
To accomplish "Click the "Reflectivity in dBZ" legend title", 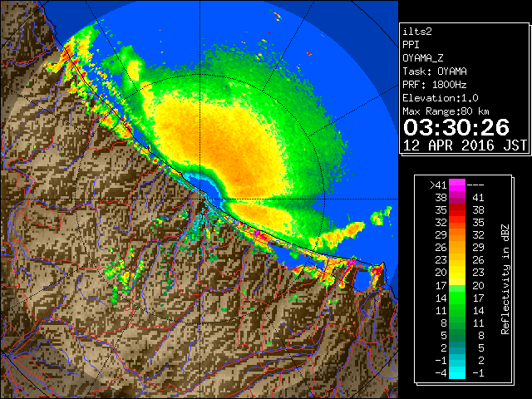I will tap(505, 279).
